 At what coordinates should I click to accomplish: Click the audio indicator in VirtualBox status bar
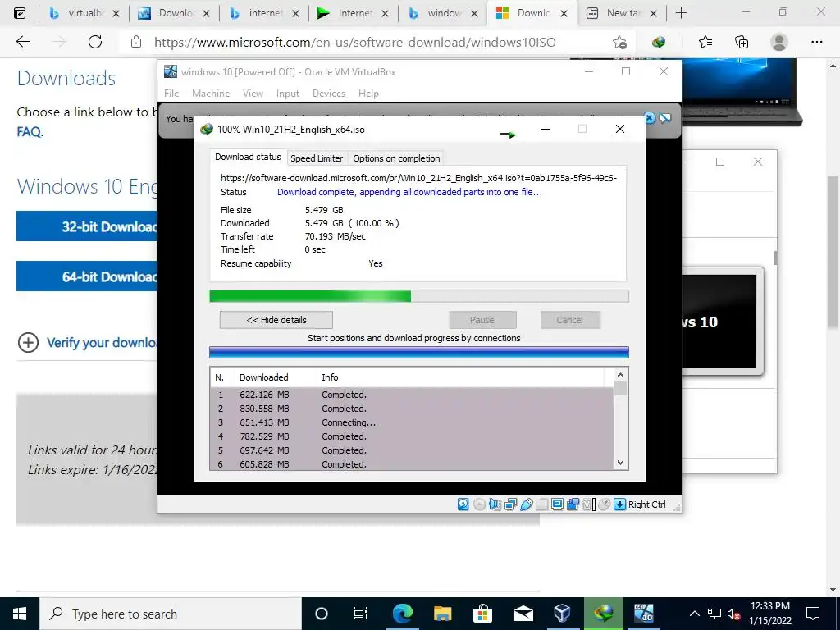495,504
